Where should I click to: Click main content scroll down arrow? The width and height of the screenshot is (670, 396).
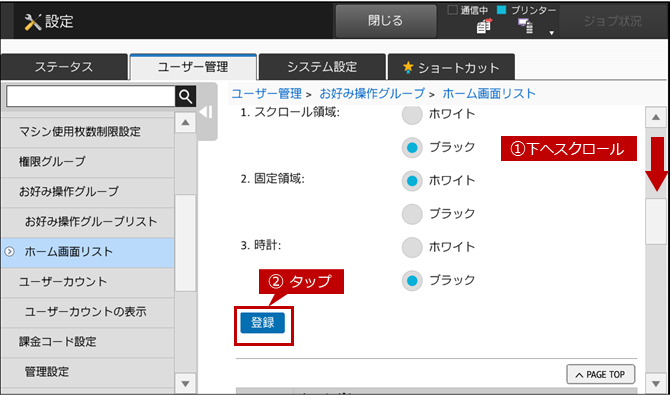pos(656,383)
